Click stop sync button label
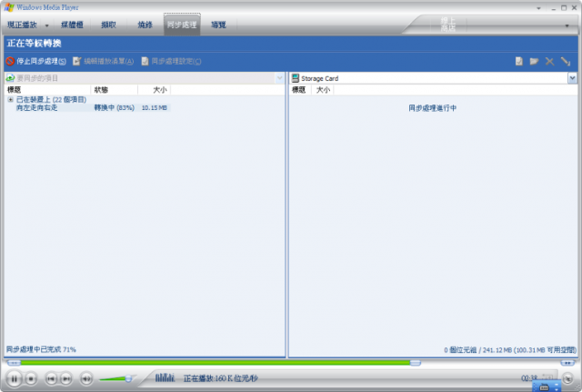The image size is (582, 392). tap(41, 61)
